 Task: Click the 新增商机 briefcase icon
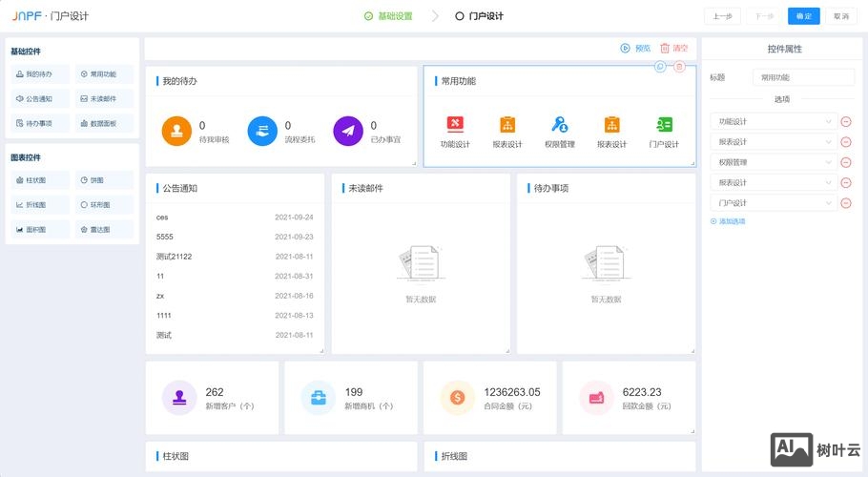pos(319,398)
